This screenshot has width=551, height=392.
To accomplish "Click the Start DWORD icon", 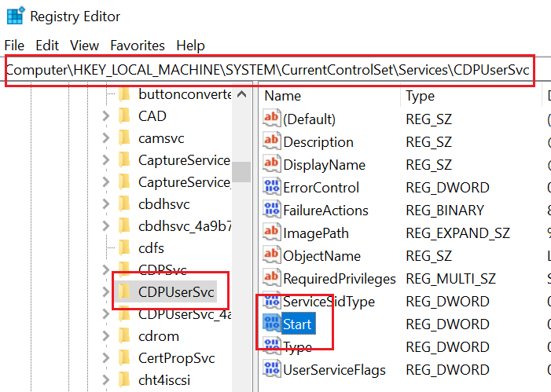I will pos(272,323).
